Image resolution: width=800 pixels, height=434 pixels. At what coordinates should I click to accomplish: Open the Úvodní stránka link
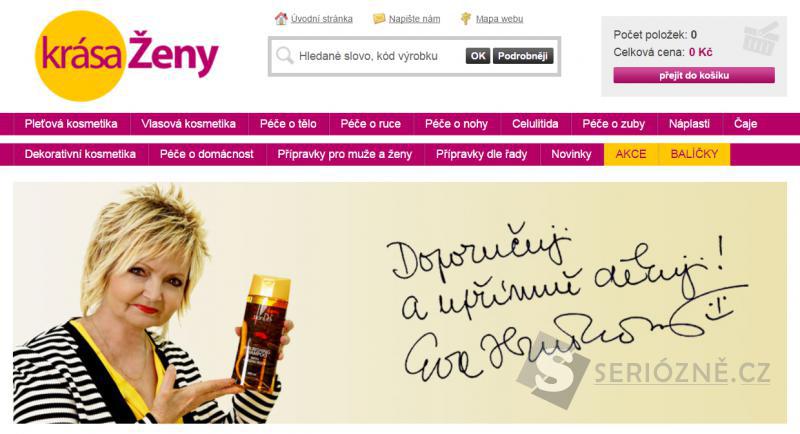click(321, 19)
